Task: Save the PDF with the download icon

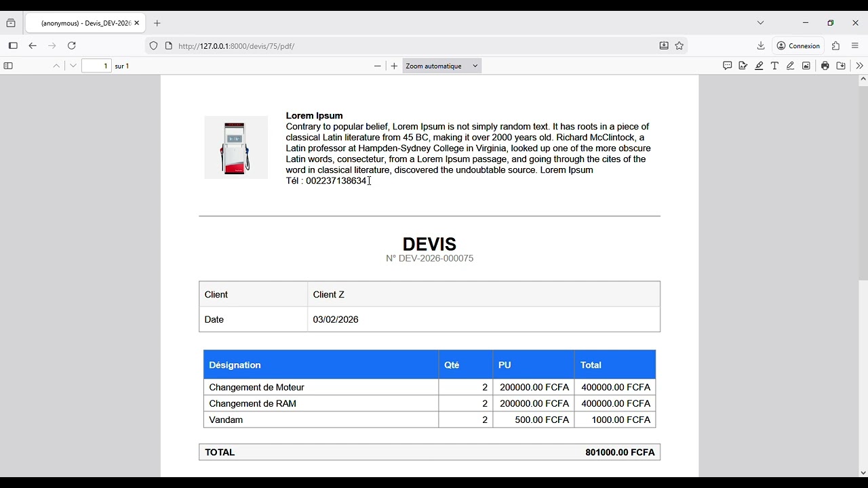Action: tap(842, 66)
